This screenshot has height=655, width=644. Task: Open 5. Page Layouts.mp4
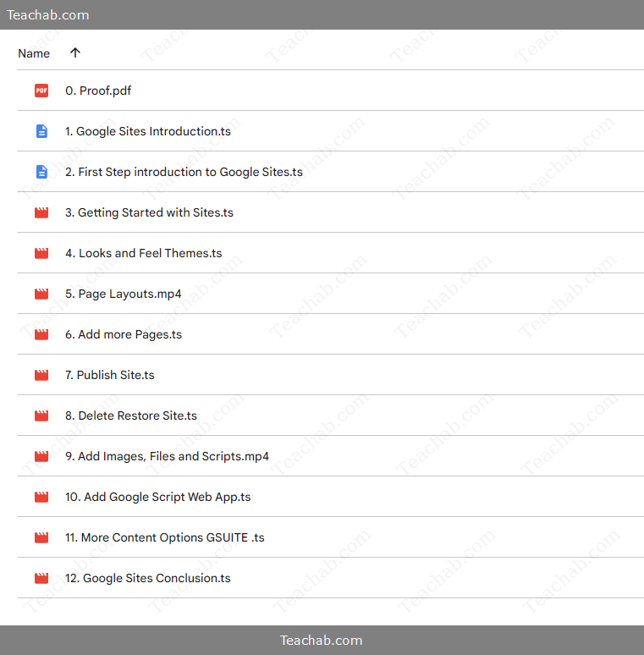(x=124, y=294)
